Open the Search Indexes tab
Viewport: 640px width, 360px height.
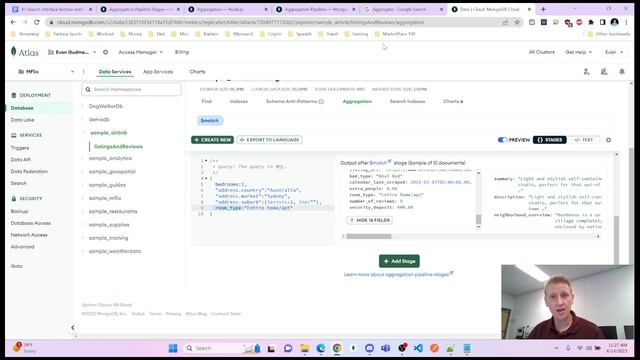click(x=407, y=101)
